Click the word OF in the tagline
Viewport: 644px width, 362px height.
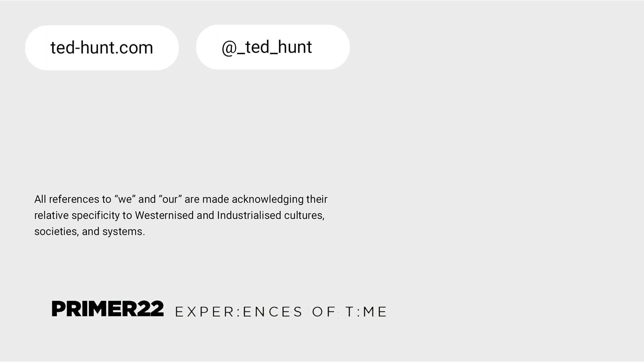[324, 312]
